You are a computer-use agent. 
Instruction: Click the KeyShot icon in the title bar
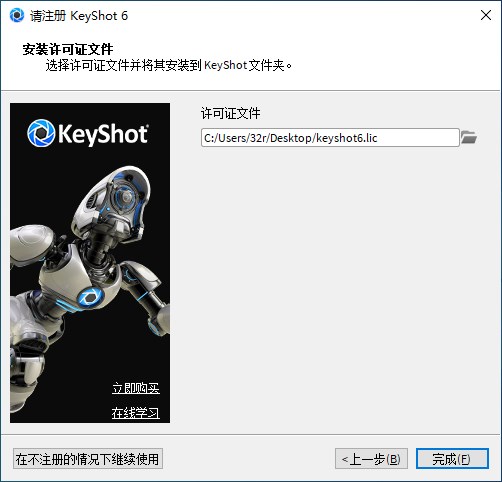17,15
